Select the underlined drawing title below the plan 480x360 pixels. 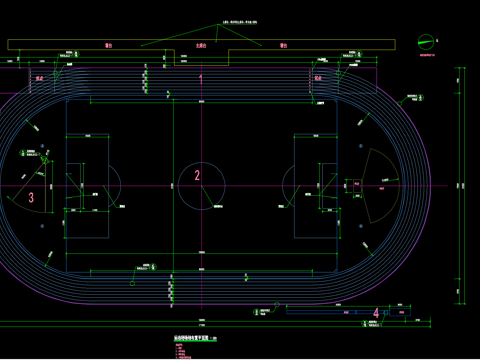coord(195,338)
